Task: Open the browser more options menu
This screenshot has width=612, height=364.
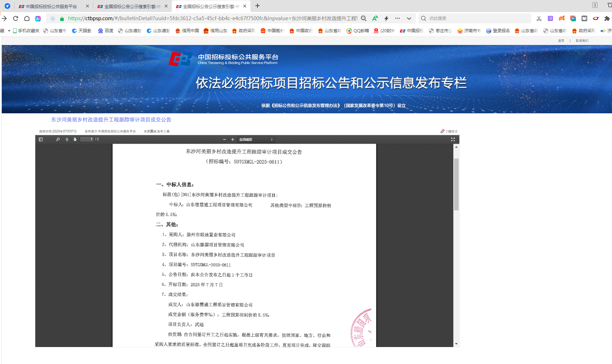Action: coord(397,18)
